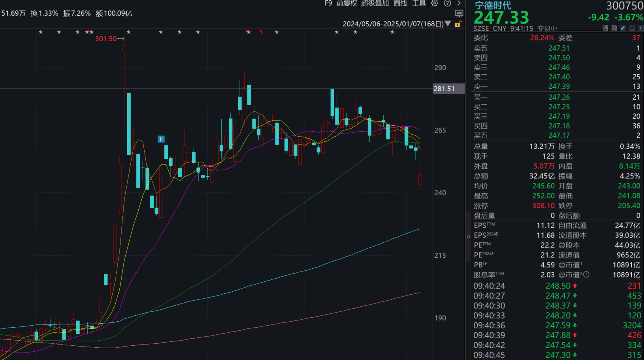
Task: Click the 290 price axis label
Action: point(440,68)
